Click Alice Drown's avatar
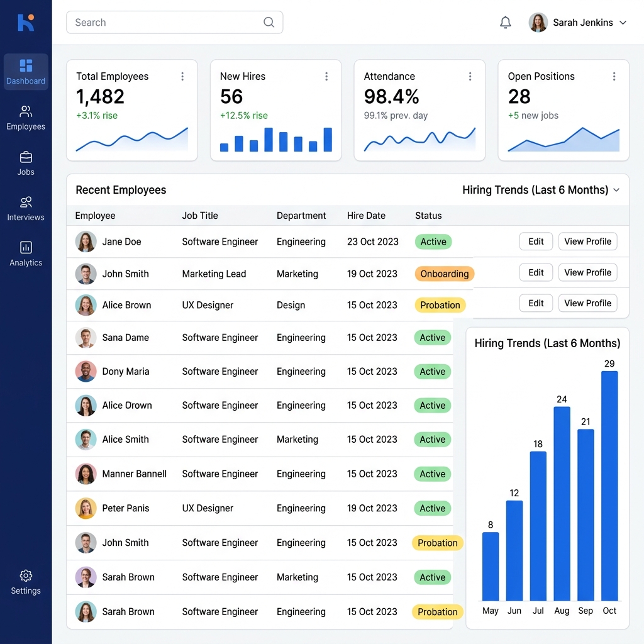The image size is (644, 644). click(86, 406)
